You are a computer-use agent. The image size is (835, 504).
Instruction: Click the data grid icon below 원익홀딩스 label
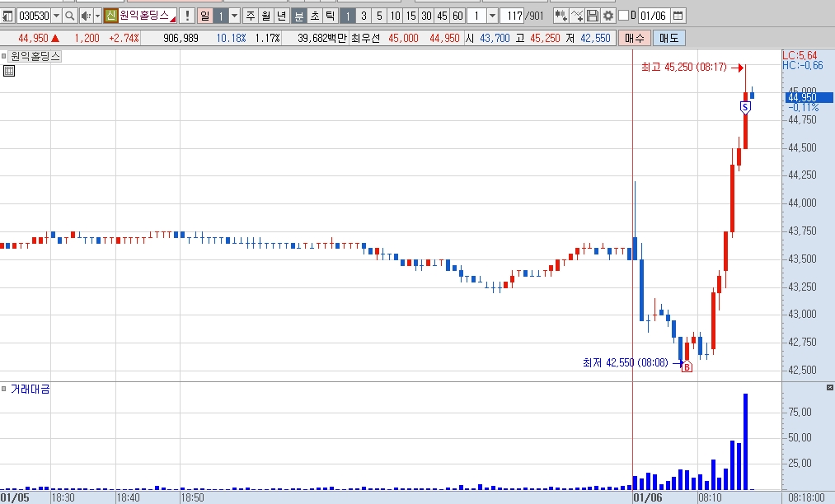[9, 71]
